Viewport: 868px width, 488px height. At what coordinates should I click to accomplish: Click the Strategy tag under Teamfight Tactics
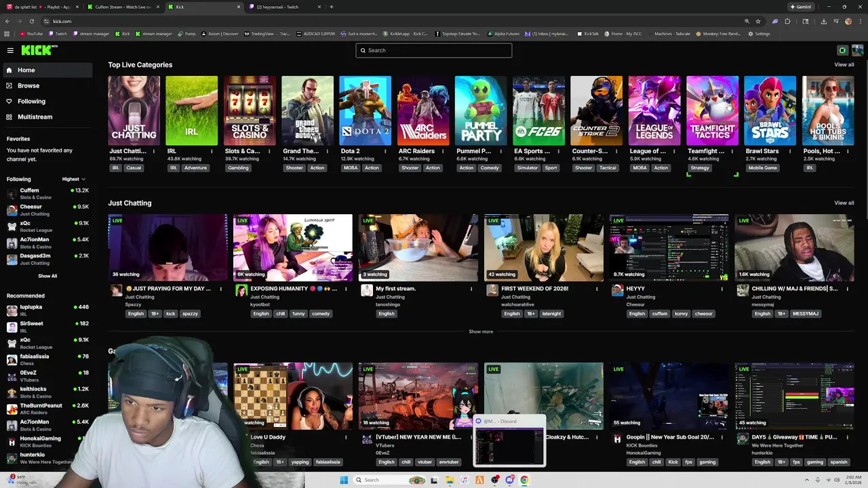coord(700,168)
